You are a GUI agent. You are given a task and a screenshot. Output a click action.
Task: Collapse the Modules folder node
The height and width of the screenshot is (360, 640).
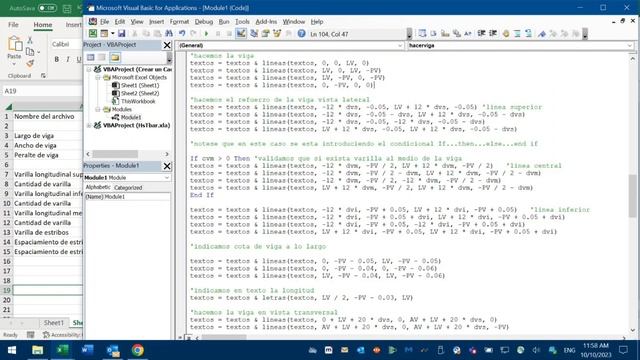[98, 109]
